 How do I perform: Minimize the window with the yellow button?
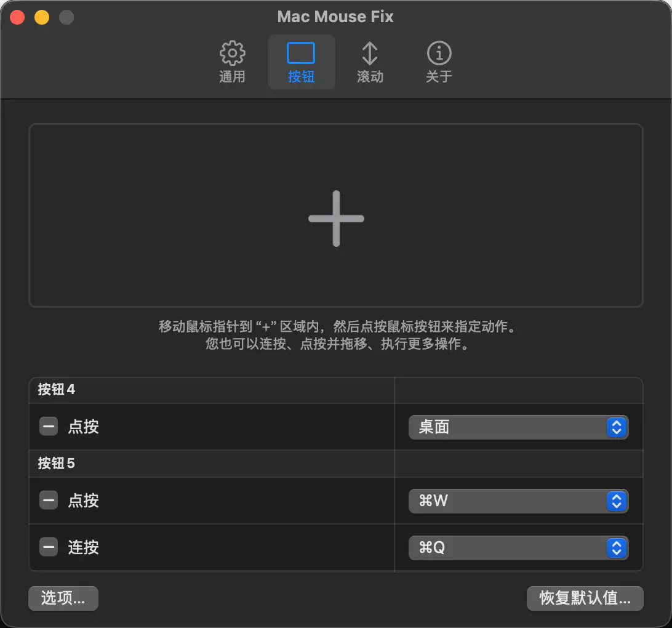click(x=42, y=17)
